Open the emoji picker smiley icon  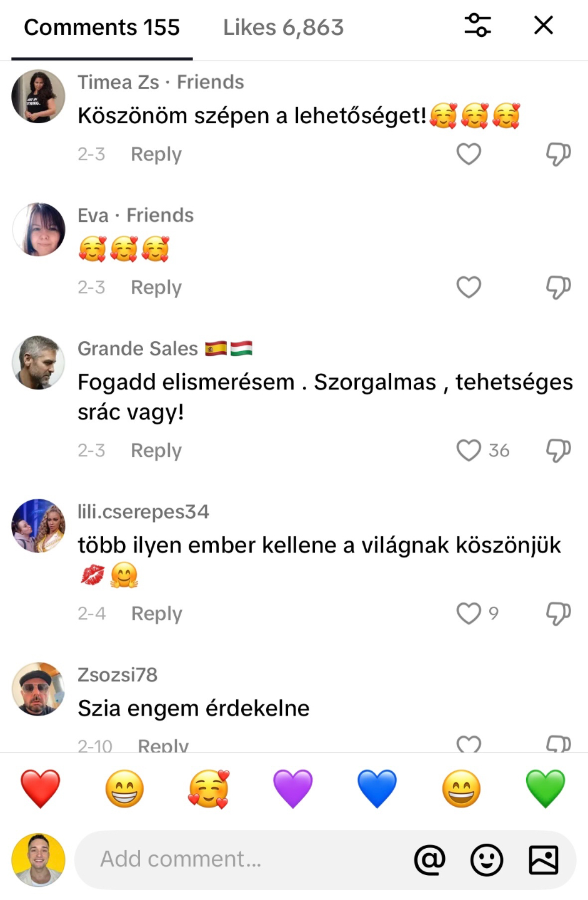487,860
